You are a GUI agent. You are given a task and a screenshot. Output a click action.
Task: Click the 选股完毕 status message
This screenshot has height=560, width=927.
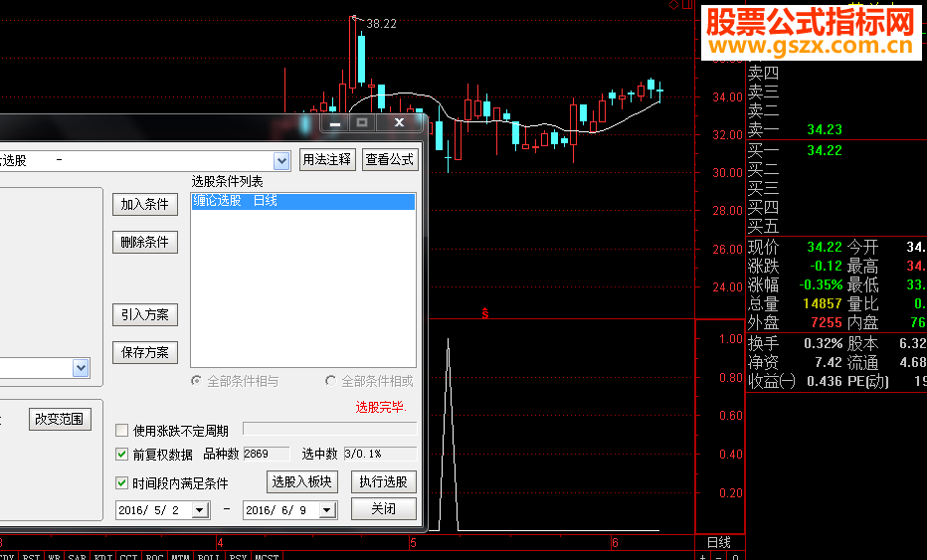381,407
